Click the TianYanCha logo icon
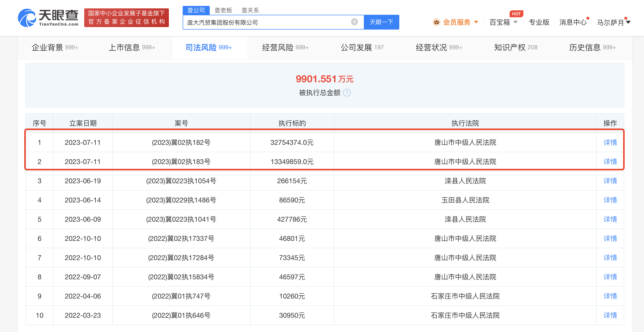This screenshot has width=644, height=332. pos(27,17)
